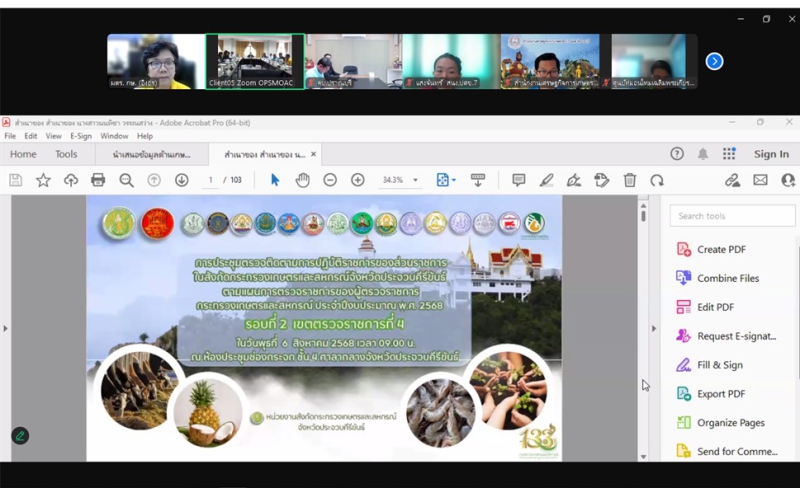The image size is (800, 488).
Task: Click the Save file icon in Acrobat toolbar
Action: coord(16,180)
